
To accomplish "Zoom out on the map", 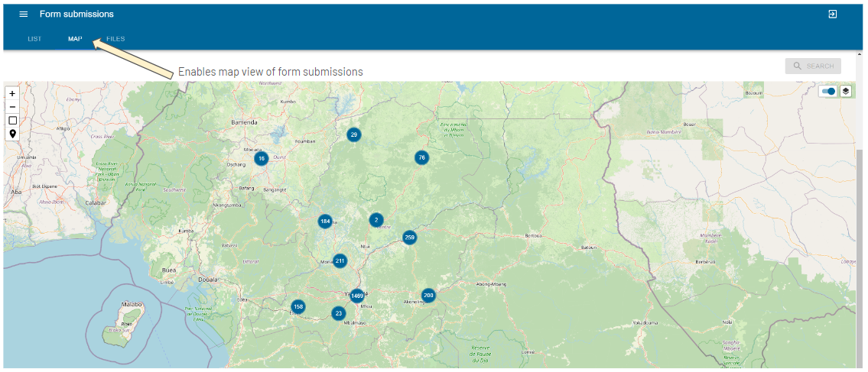I will click(x=12, y=107).
